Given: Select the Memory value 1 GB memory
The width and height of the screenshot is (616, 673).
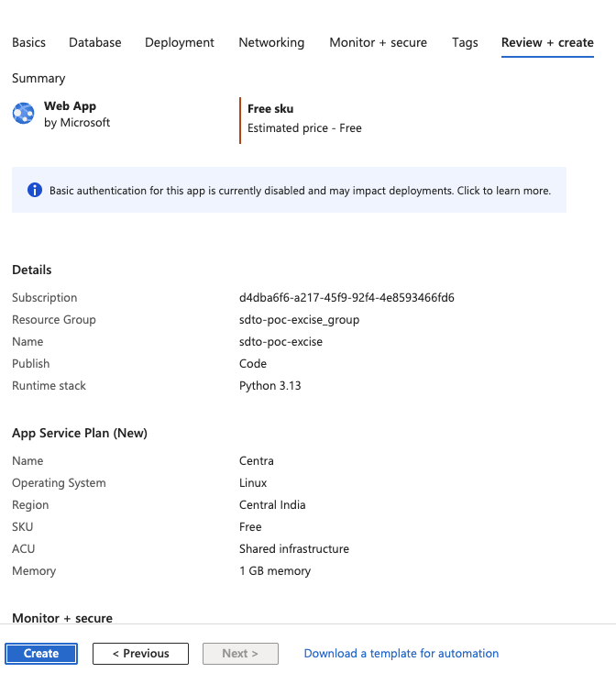Looking at the screenshot, I should coord(275,571).
